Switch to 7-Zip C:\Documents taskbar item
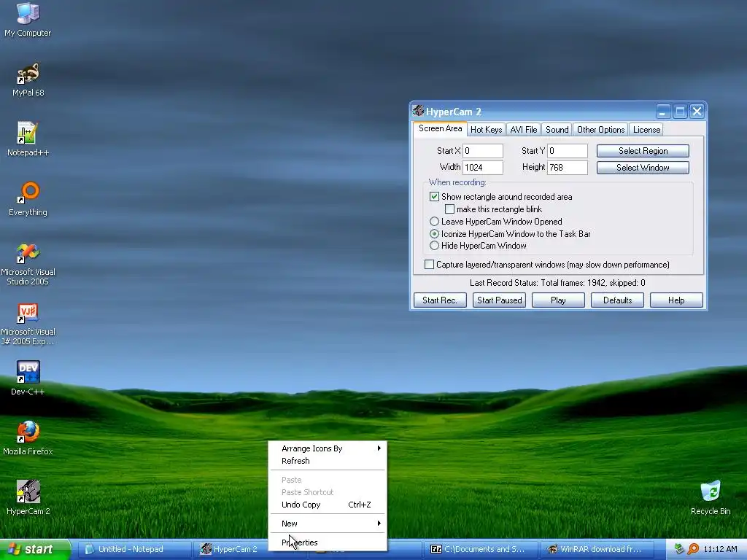The height and width of the screenshot is (560, 747). click(x=480, y=549)
